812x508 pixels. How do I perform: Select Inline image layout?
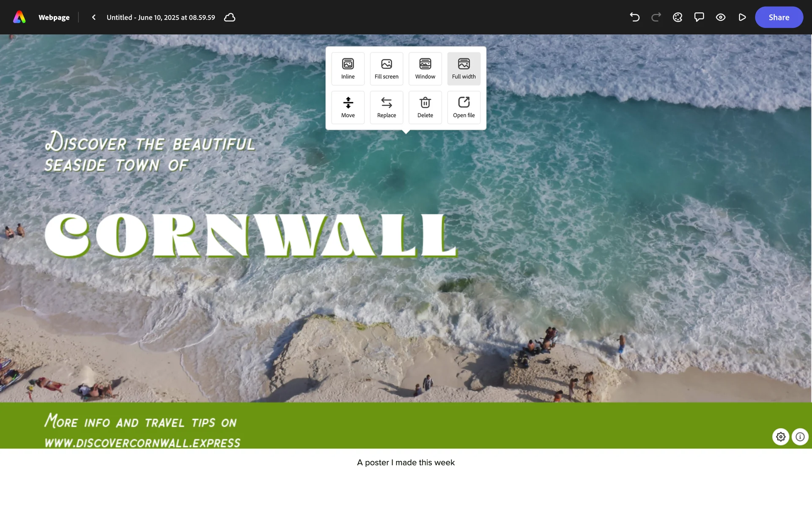(348, 69)
